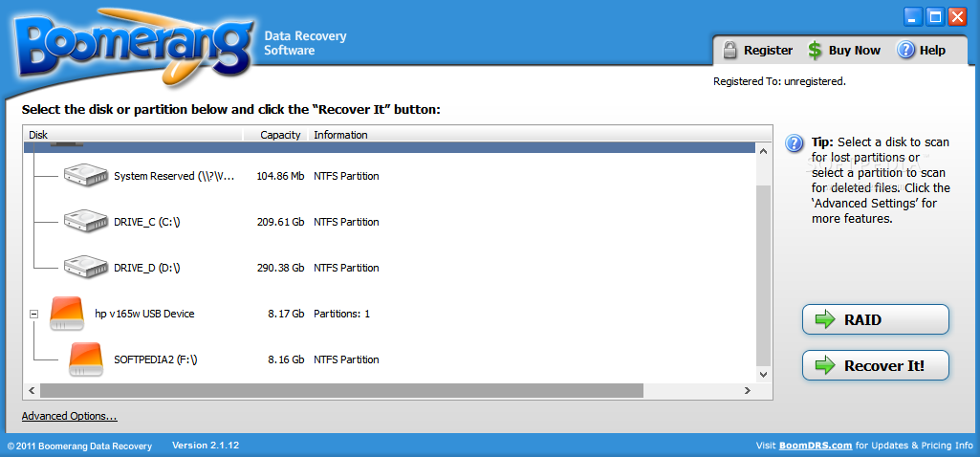
Task: Maximize the Boomerang window
Action: (x=935, y=17)
